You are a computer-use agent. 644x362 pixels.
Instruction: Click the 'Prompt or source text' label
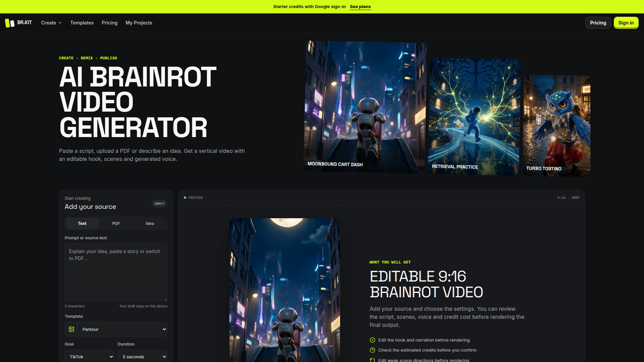pyautogui.click(x=86, y=238)
